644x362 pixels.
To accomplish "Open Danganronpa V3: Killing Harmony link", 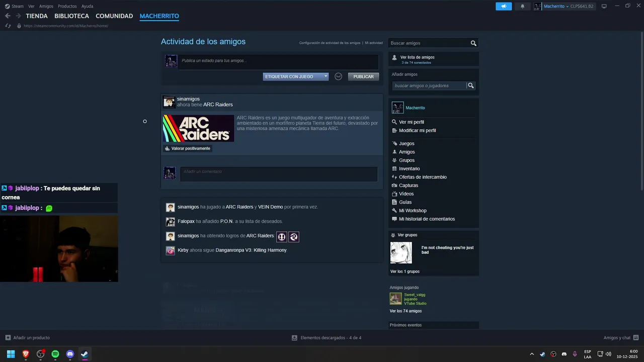I will coord(251,250).
